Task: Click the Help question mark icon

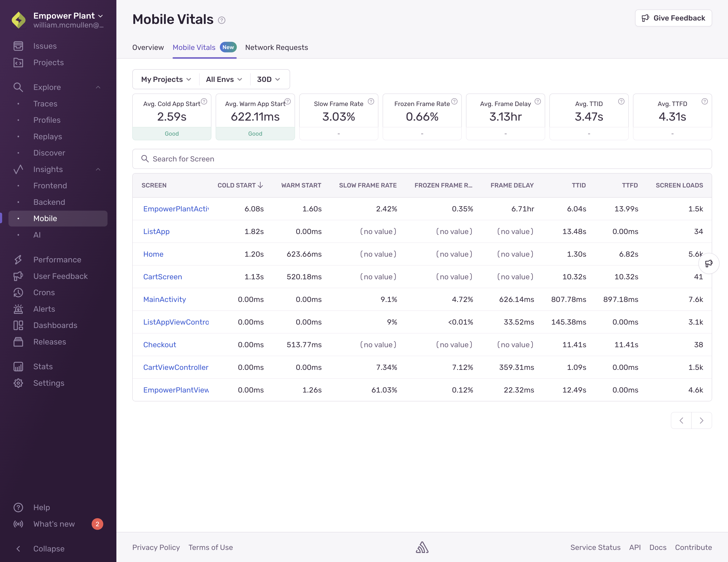Action: click(18, 507)
